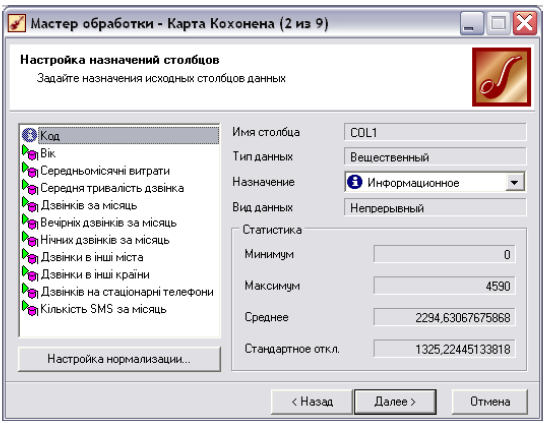Screen dimensions: 545x423
Task: Click the Минимум value field
Action: tap(445, 254)
